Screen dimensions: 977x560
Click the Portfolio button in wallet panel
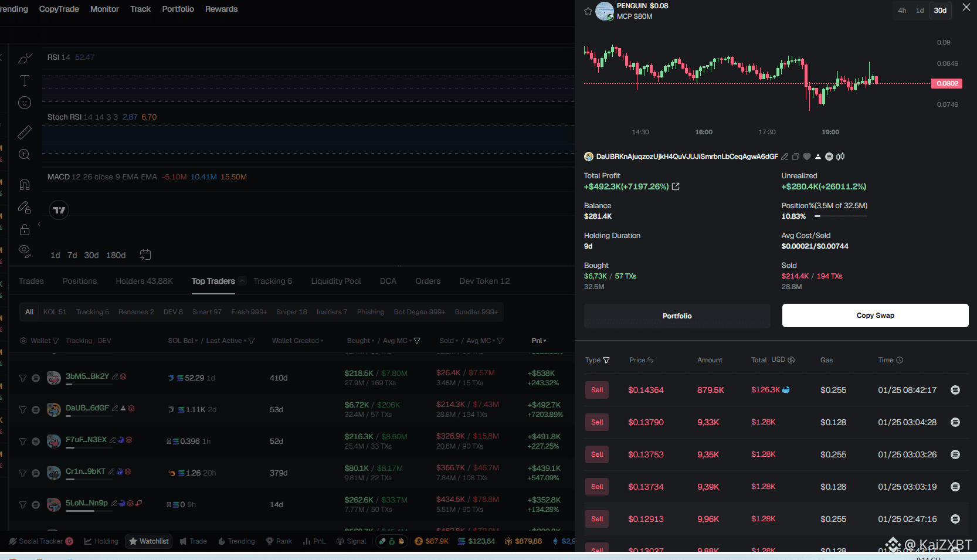pyautogui.click(x=677, y=316)
